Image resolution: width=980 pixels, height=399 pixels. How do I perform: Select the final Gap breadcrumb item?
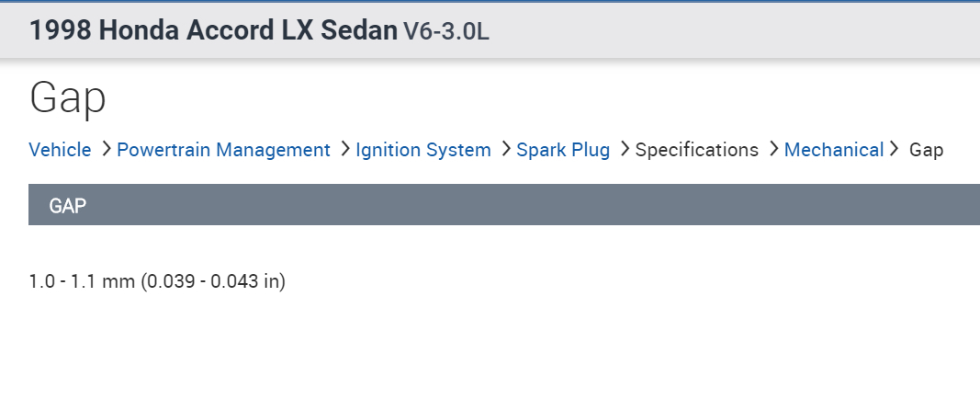[926, 150]
